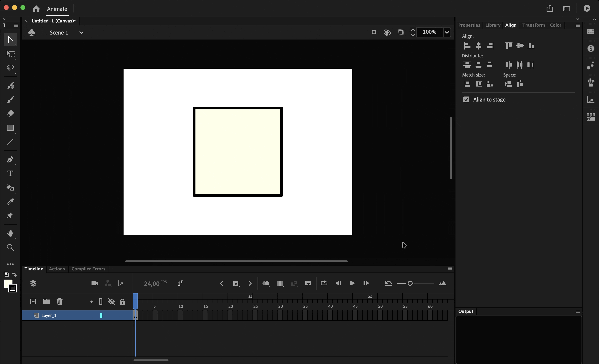The height and width of the screenshot is (364, 599).
Task: Uncheck the Align to stage checkbox
Action: click(466, 99)
